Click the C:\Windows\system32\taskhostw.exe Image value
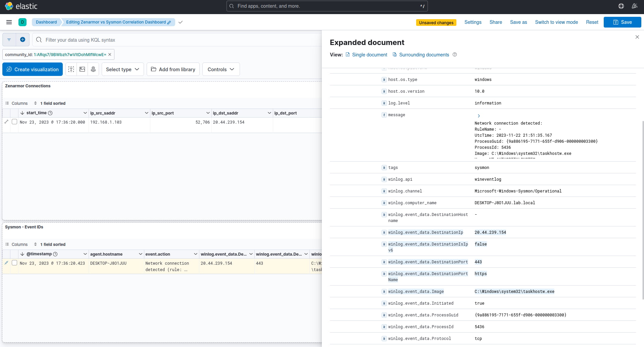This screenshot has height=347, width=644. coord(514,292)
